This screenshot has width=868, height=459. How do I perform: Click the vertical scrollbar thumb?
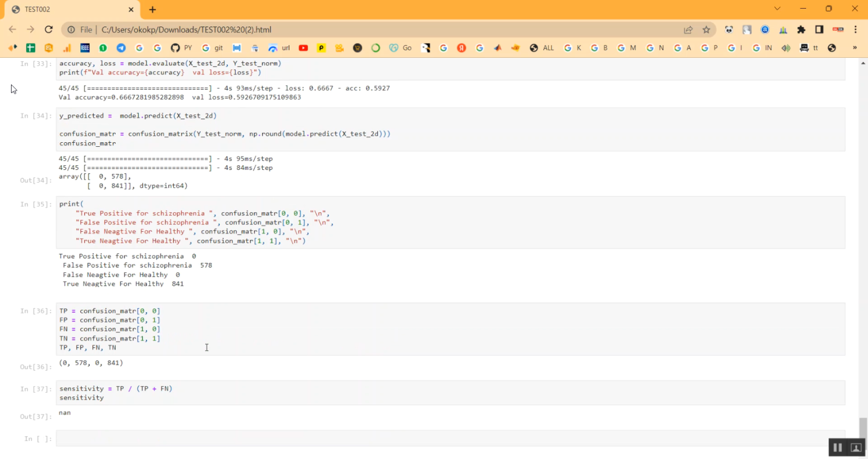tap(863, 428)
